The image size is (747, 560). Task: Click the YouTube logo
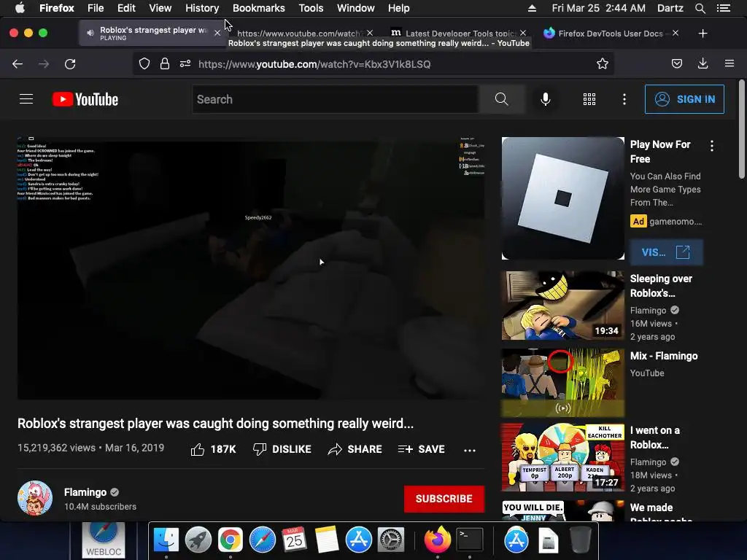pyautogui.click(x=85, y=99)
